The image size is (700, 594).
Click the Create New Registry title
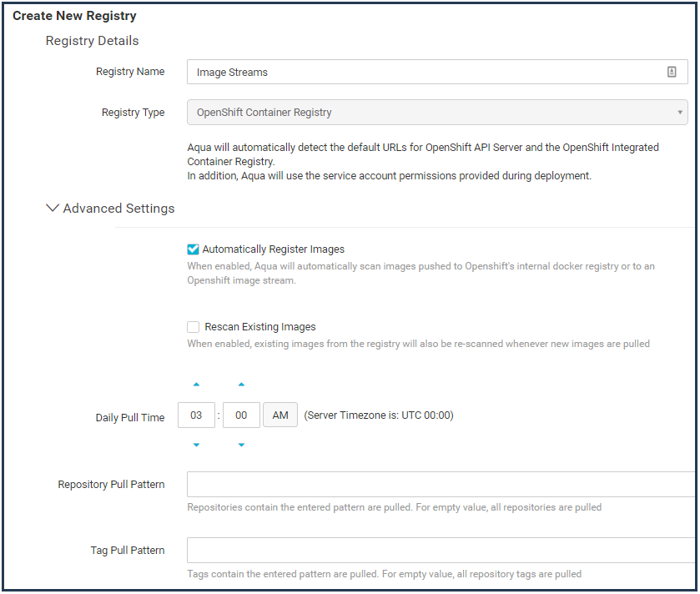pyautogui.click(x=74, y=16)
